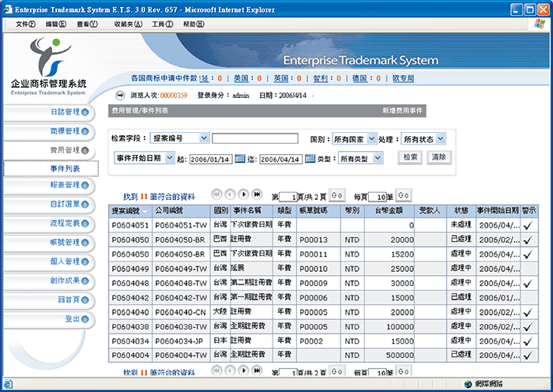Open the 收藏夹 menu in menu bar

pyautogui.click(x=128, y=24)
